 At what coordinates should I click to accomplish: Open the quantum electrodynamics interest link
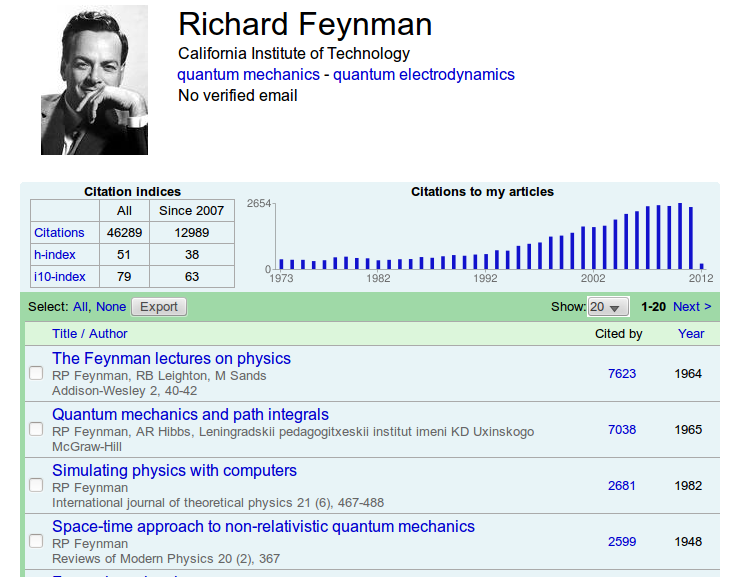point(423,75)
